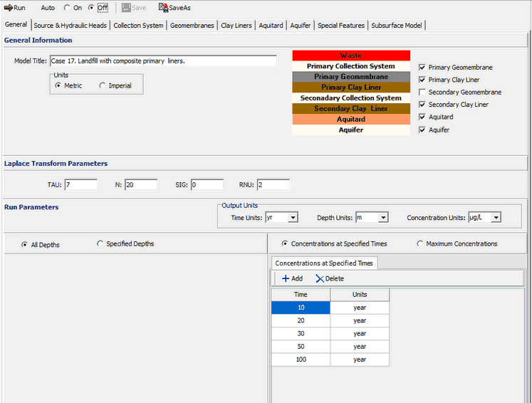Image resolution: width=532 pixels, height=403 pixels.
Task: Enable the Secondary Geomembrane checkbox
Action: point(423,93)
